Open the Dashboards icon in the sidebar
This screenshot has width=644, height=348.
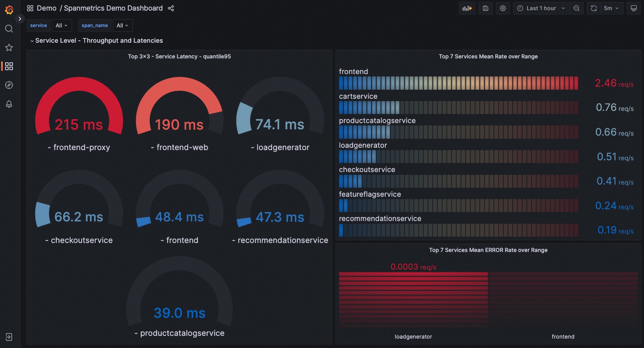[x=9, y=66]
